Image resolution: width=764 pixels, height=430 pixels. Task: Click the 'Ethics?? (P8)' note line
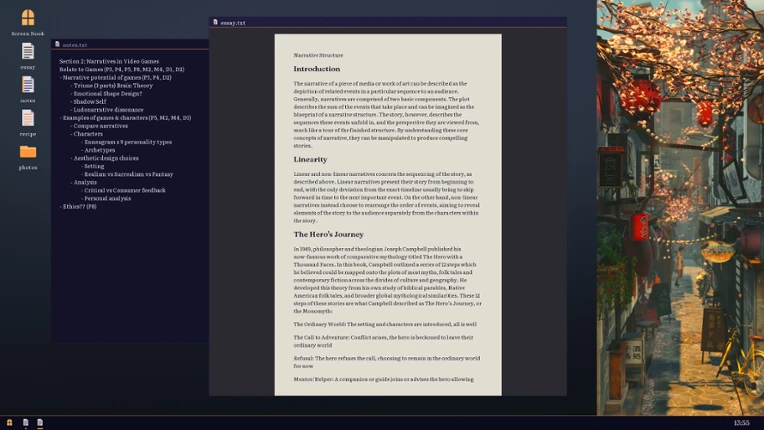78,206
